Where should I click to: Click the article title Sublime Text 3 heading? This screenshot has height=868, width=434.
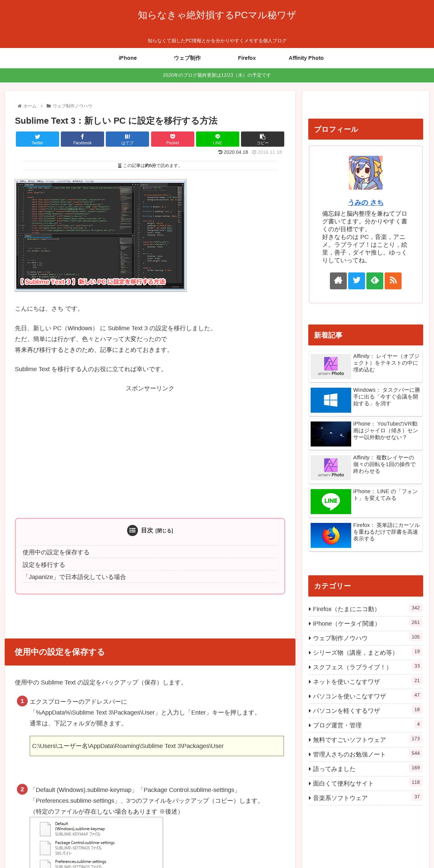(x=116, y=121)
